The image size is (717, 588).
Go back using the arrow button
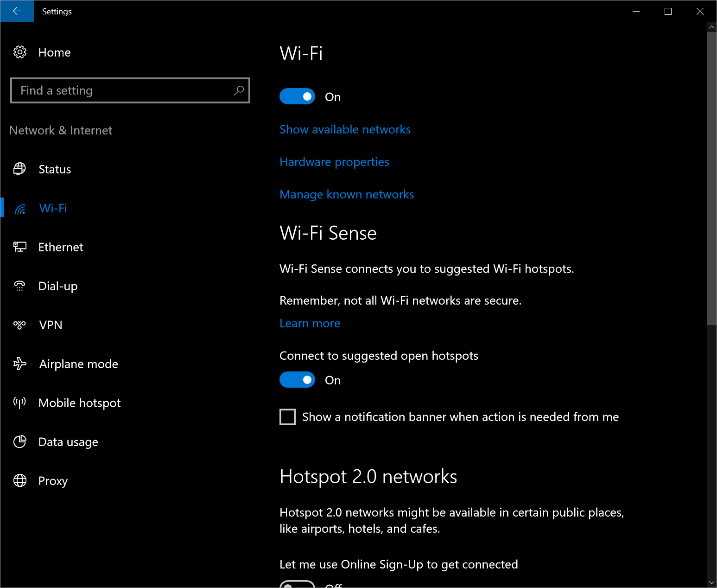(x=17, y=11)
